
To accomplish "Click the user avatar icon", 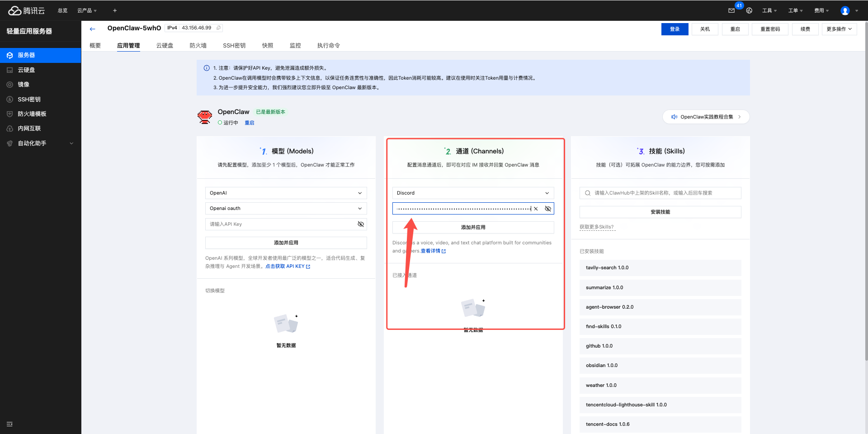I will point(845,10).
